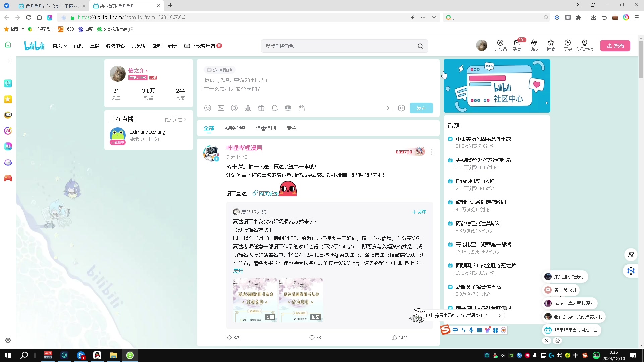Open the 漫画 navigation item

click(x=157, y=46)
